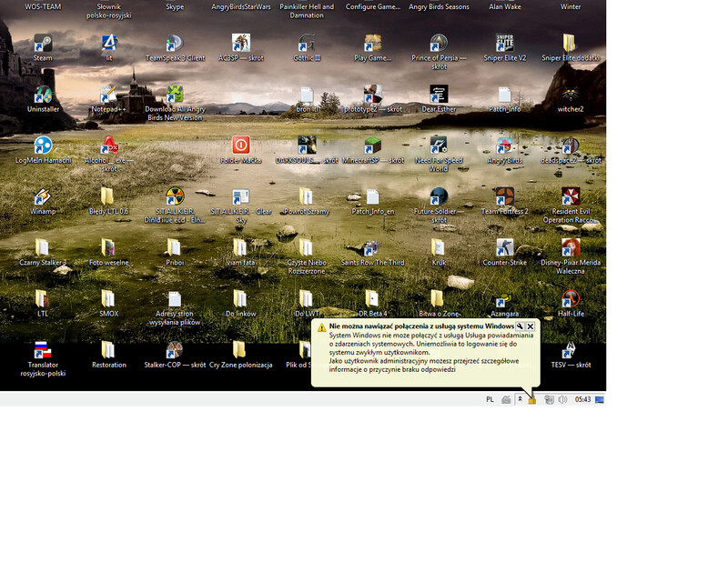Open the Foto weselne folder

tap(108, 247)
